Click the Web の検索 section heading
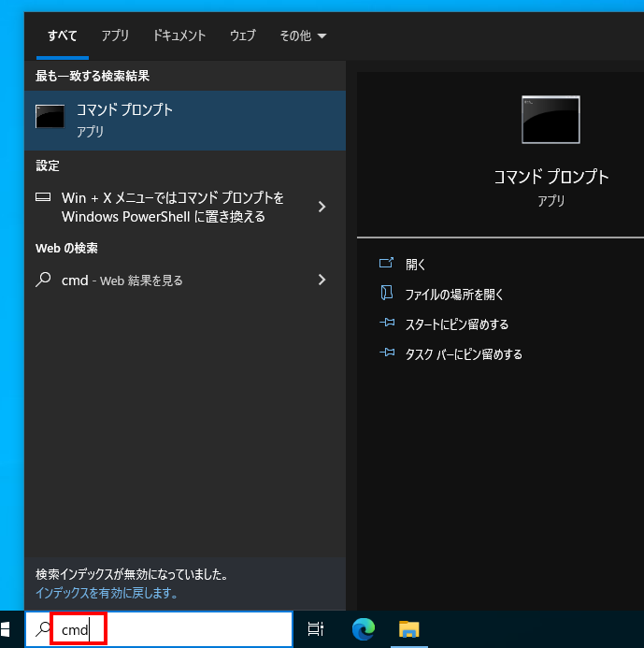 [66, 248]
